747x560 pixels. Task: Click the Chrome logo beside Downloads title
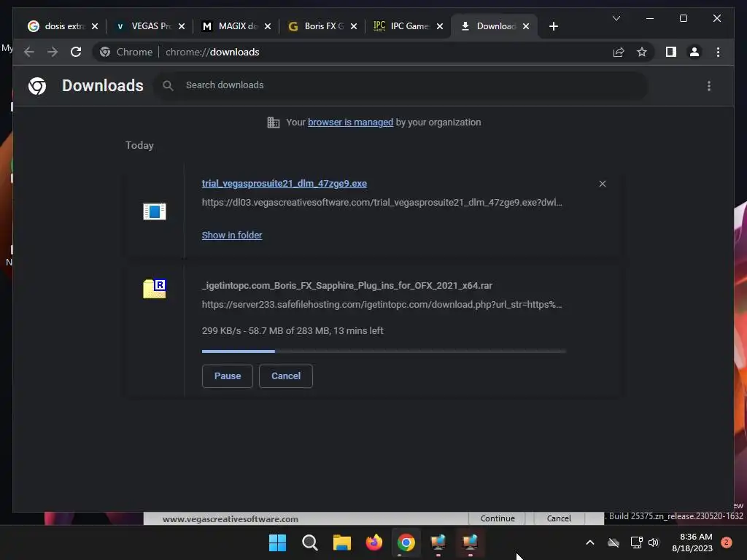(x=37, y=86)
